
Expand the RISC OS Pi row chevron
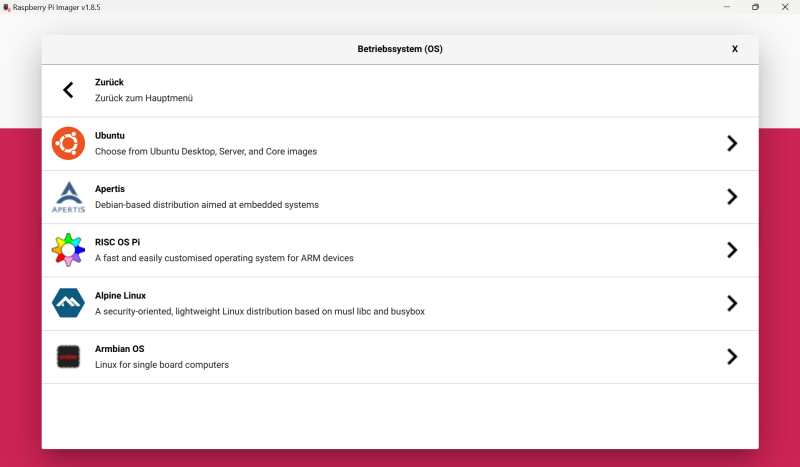coord(732,250)
